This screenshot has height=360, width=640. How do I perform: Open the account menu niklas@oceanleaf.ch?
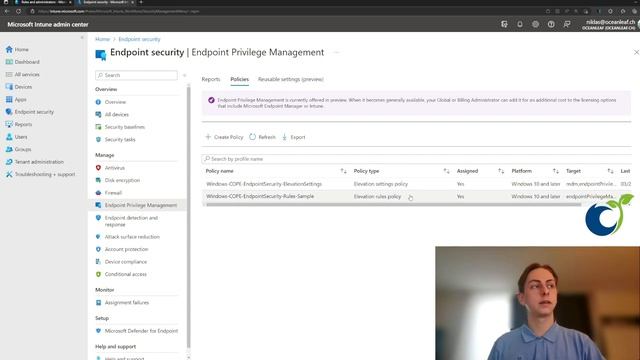coord(610,24)
